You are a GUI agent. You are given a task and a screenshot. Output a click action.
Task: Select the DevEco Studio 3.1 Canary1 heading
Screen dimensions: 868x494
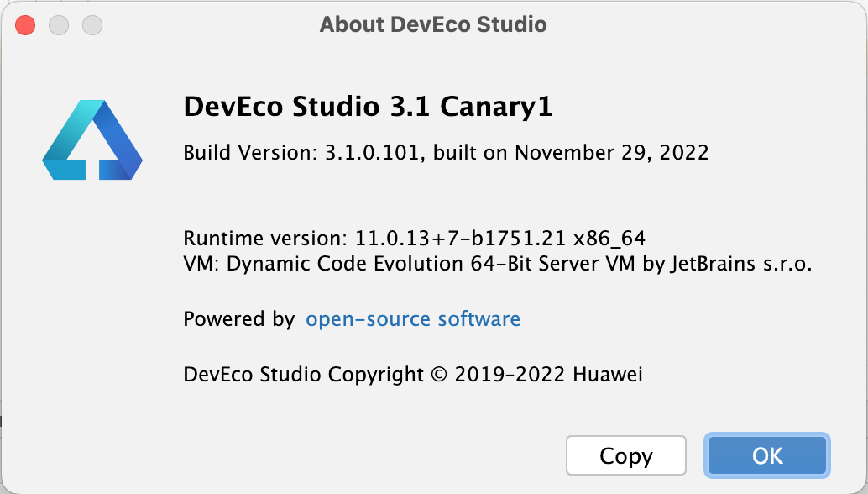pos(368,108)
